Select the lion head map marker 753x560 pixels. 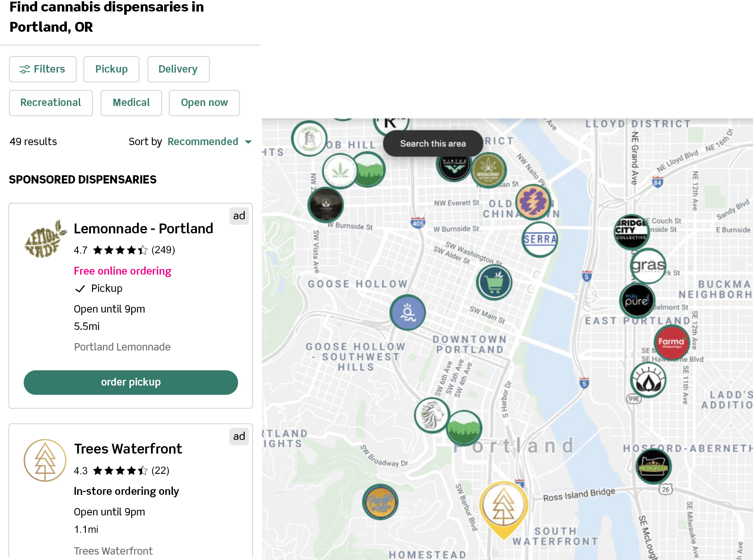click(x=432, y=415)
